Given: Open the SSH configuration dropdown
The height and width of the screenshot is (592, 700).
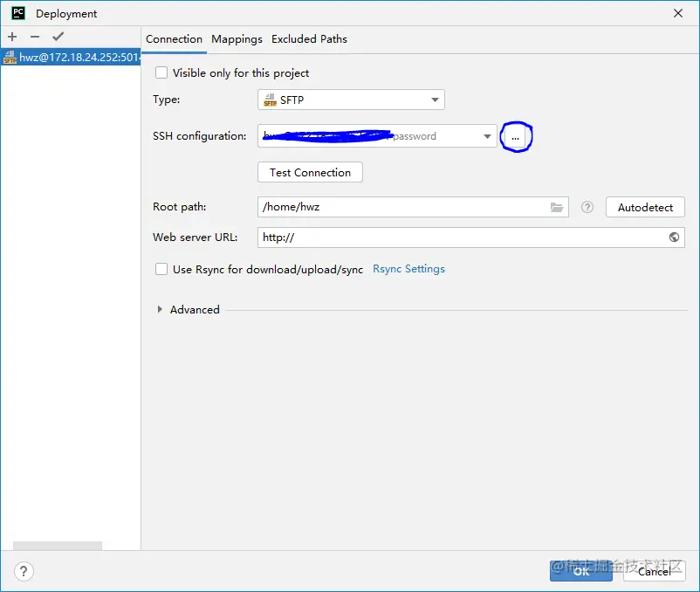Looking at the screenshot, I should pyautogui.click(x=377, y=136).
